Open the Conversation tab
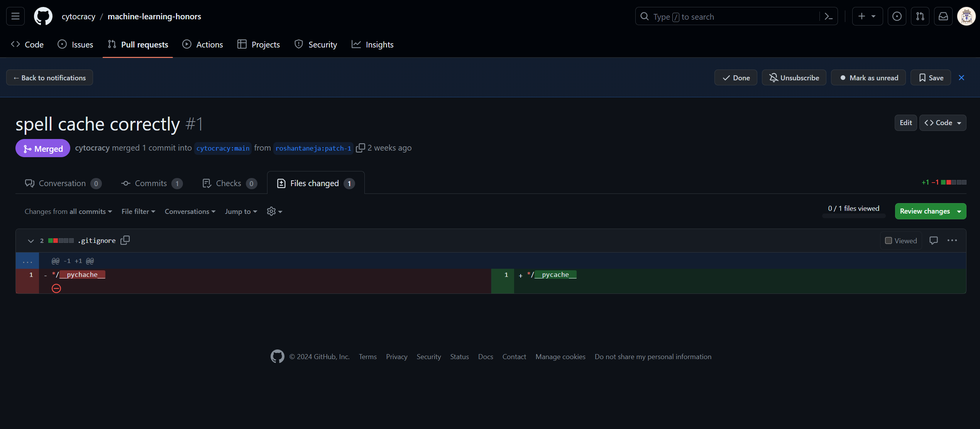Viewport: 980px width, 429px height. point(63,183)
